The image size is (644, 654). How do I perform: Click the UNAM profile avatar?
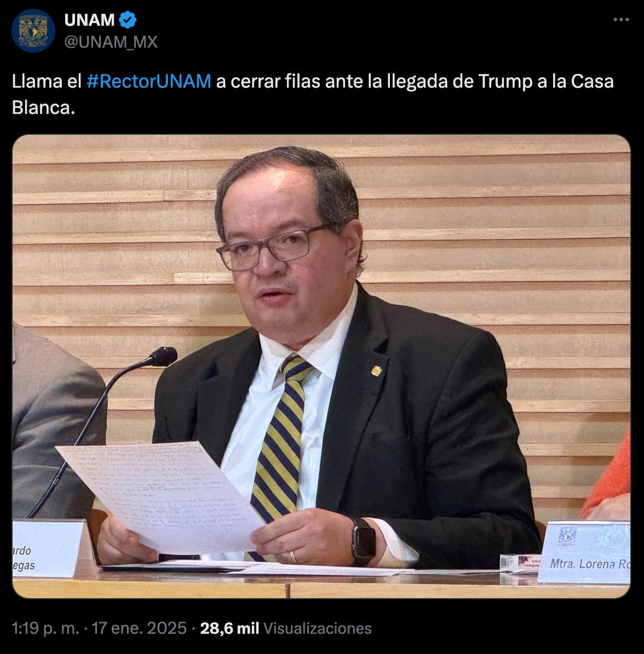coord(33,31)
